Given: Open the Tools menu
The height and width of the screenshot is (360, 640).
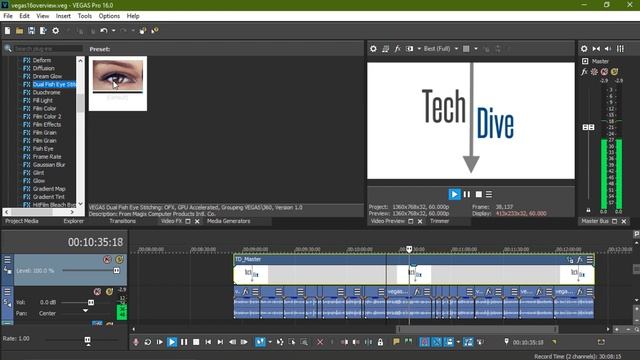Looking at the screenshot, I should point(84,16).
